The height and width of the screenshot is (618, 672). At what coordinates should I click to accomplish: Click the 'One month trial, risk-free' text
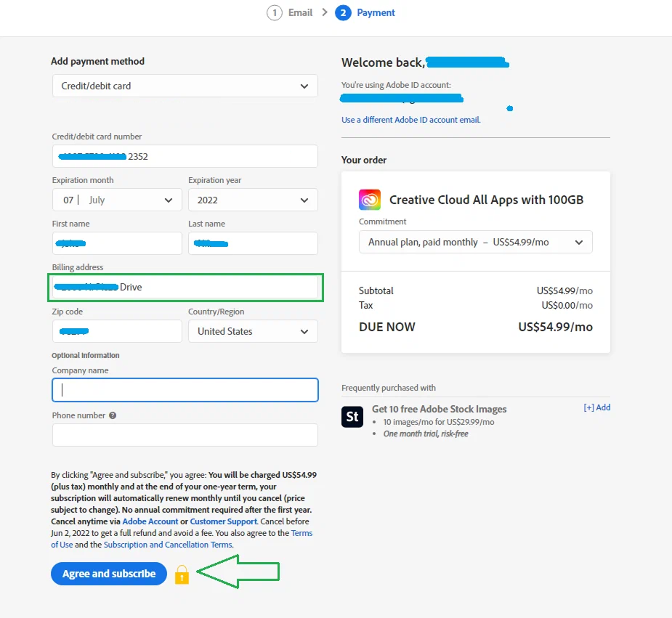pyautogui.click(x=426, y=434)
